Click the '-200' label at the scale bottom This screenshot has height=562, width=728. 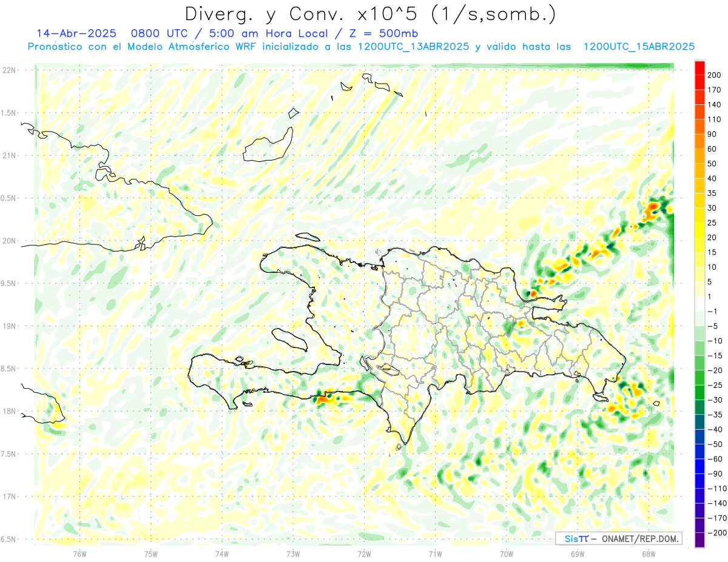tap(716, 533)
